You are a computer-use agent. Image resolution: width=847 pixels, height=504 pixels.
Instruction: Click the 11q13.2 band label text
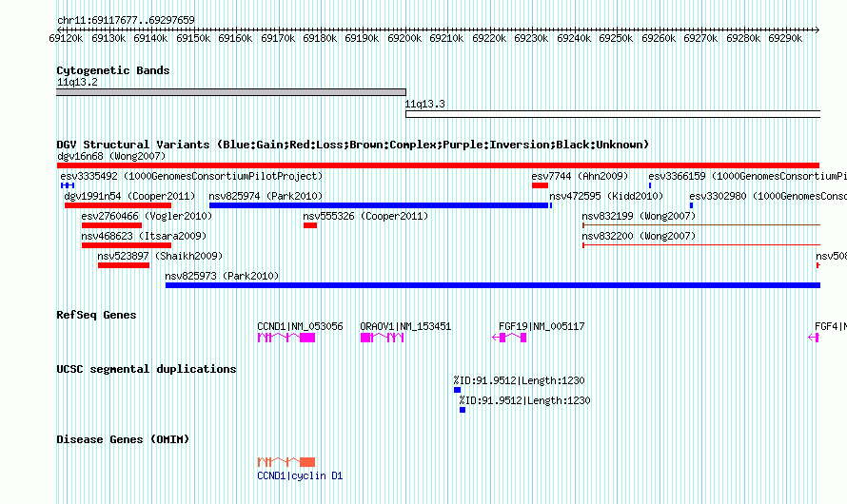tap(77, 82)
